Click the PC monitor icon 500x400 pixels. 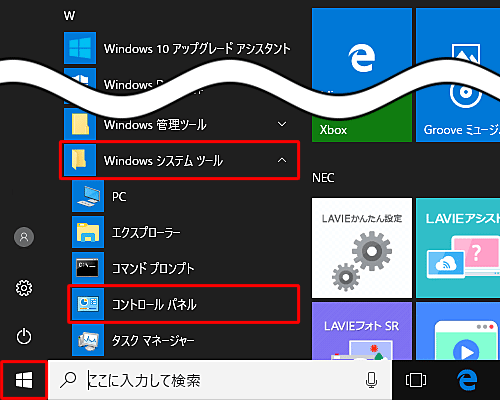click(88, 196)
